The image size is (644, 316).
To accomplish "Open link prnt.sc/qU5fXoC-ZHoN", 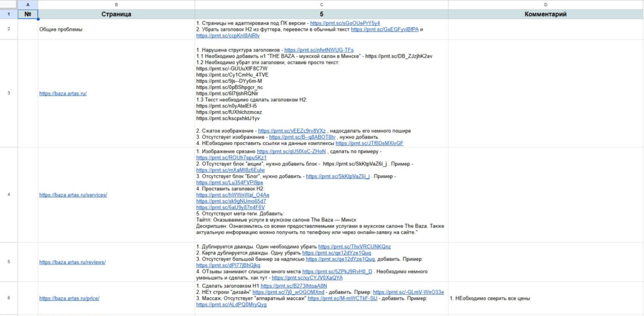I will (x=291, y=151).
